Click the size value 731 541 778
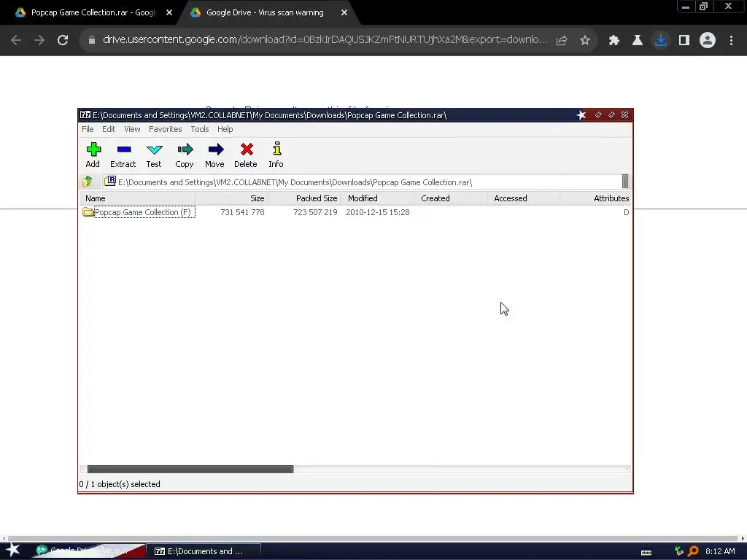Screen dimensions: 747x560 [x=242, y=212]
